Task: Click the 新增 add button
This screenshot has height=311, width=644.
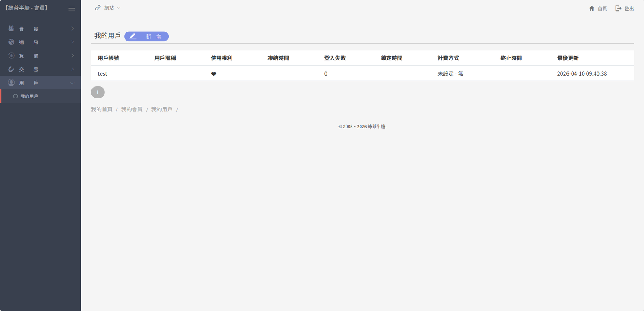Action: pyautogui.click(x=147, y=36)
